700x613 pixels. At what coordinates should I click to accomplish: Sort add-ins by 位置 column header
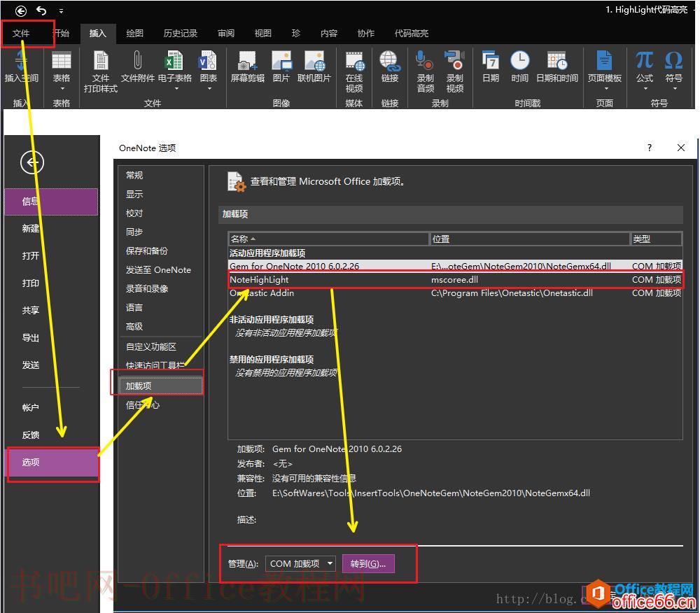pos(529,239)
